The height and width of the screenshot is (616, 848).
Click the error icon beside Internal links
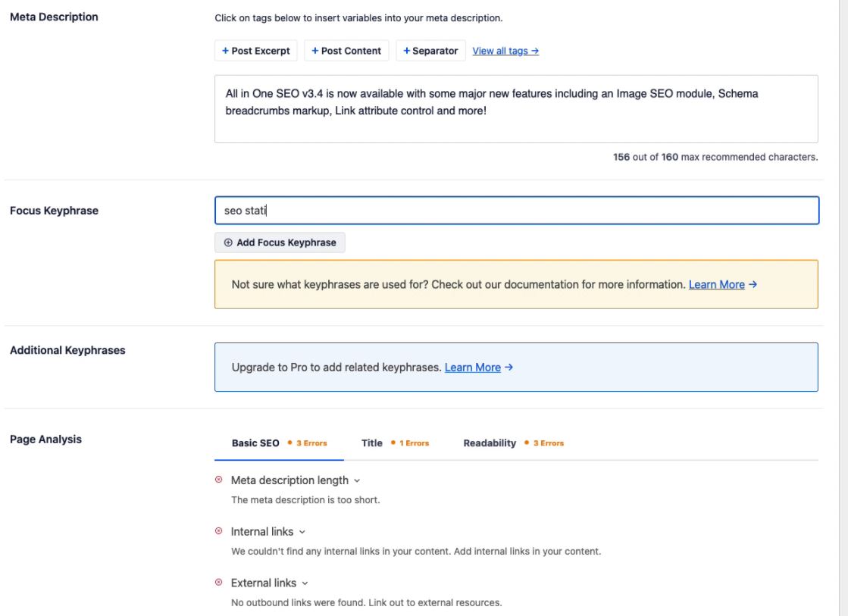click(x=220, y=531)
